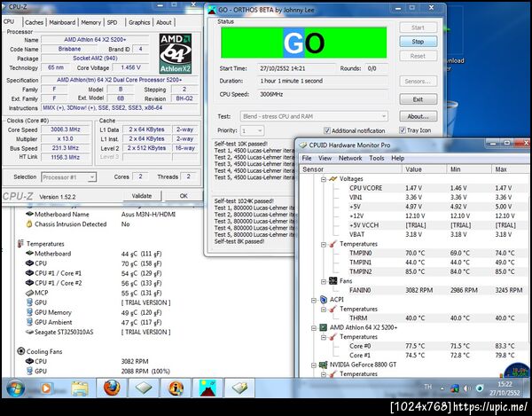Open the Test mode dropdown in ORTHOS
This screenshot has width=532, height=416.
(x=314, y=116)
